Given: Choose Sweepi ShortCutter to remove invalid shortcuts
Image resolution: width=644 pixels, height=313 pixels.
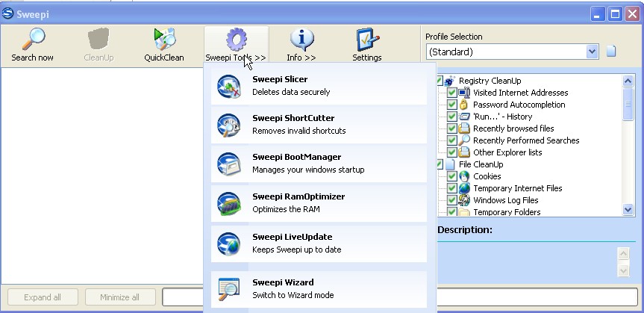Looking at the screenshot, I should (319, 125).
